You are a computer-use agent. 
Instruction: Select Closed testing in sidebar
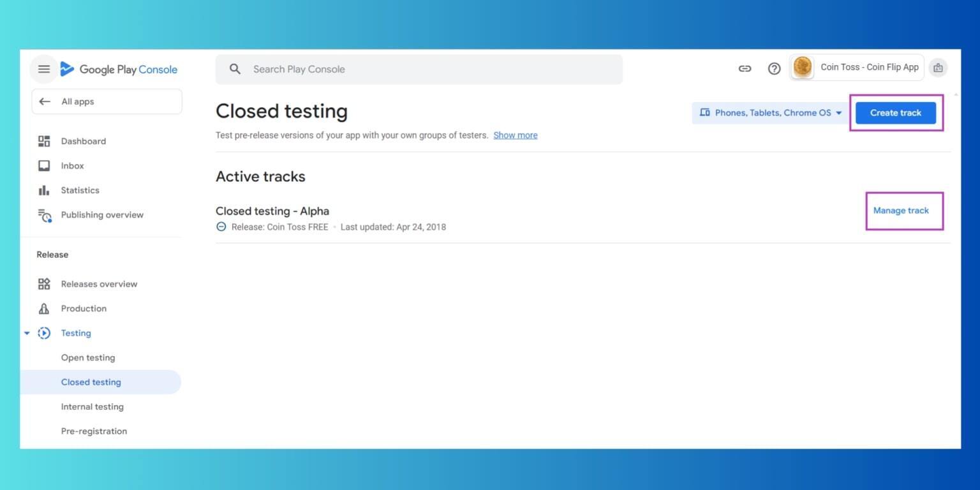pyautogui.click(x=101, y=382)
